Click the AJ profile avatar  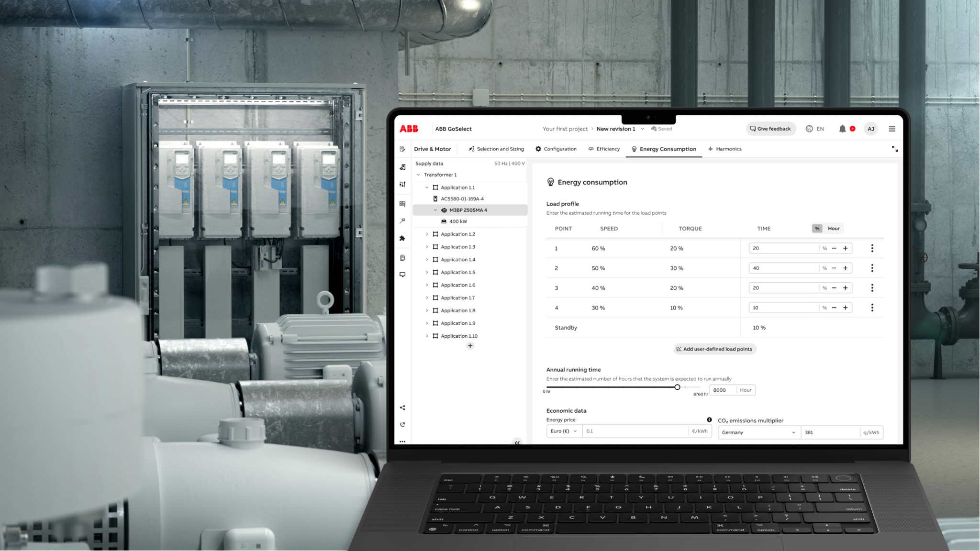870,129
